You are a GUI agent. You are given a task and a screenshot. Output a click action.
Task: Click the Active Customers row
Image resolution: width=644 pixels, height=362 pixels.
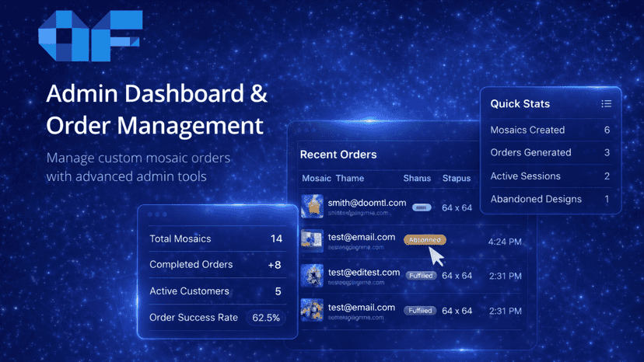point(217,291)
